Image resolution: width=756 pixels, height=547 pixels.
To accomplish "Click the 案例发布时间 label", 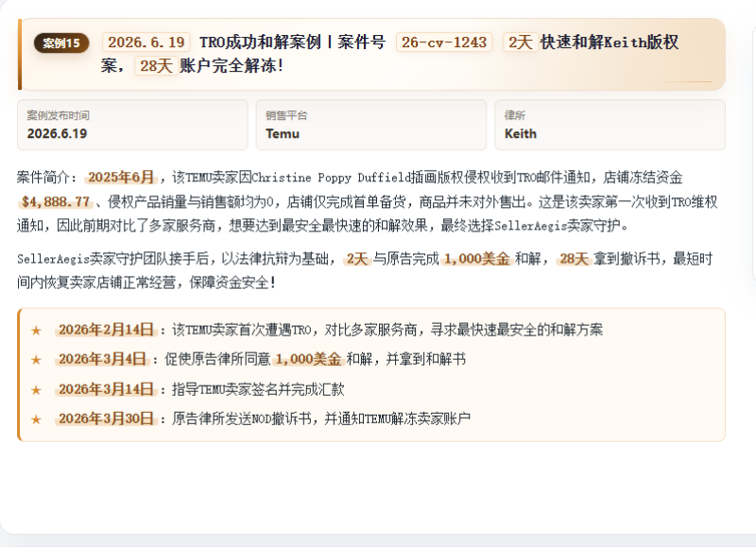I will coord(58,115).
